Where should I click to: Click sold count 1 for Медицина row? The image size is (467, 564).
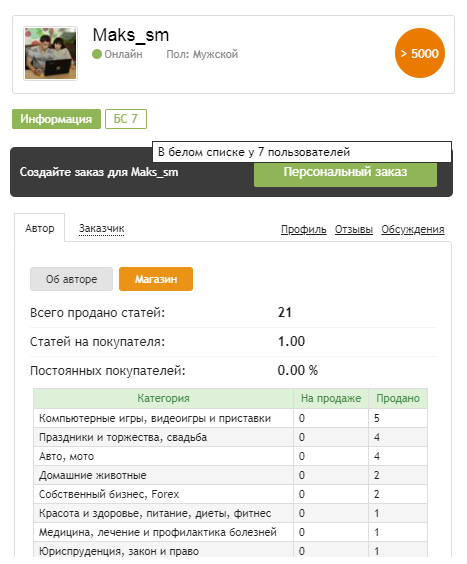[x=377, y=532]
